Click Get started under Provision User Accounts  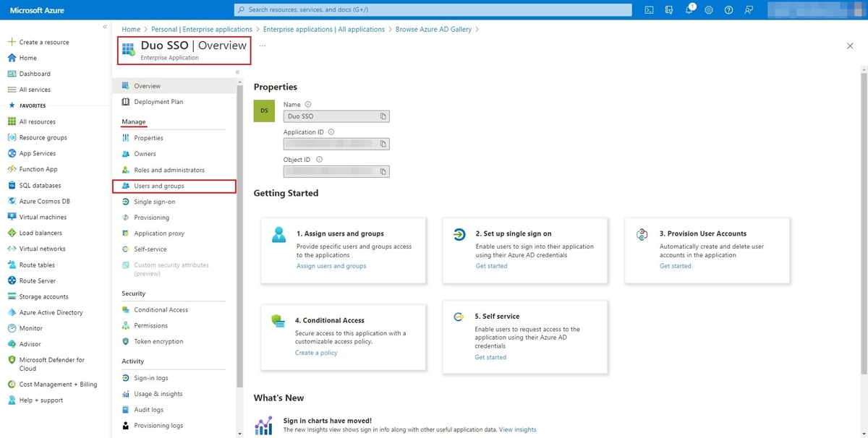676,266
